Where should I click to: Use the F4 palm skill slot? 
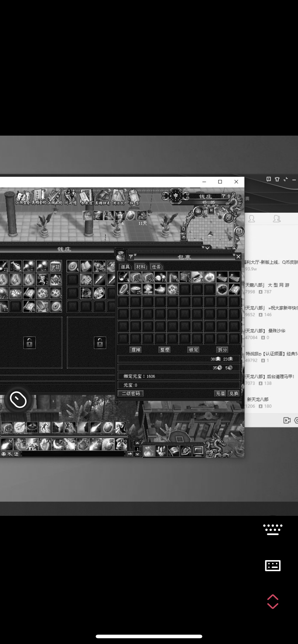(x=45, y=444)
